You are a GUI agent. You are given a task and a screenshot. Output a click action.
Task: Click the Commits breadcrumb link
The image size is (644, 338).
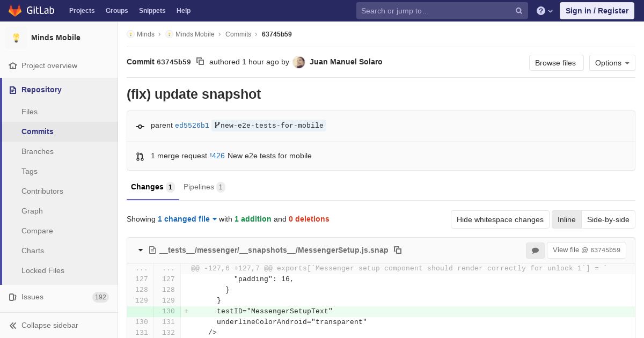pyautogui.click(x=238, y=34)
